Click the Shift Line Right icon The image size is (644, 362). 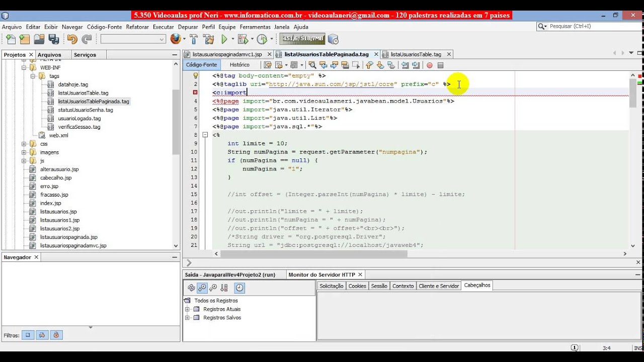coord(416,65)
